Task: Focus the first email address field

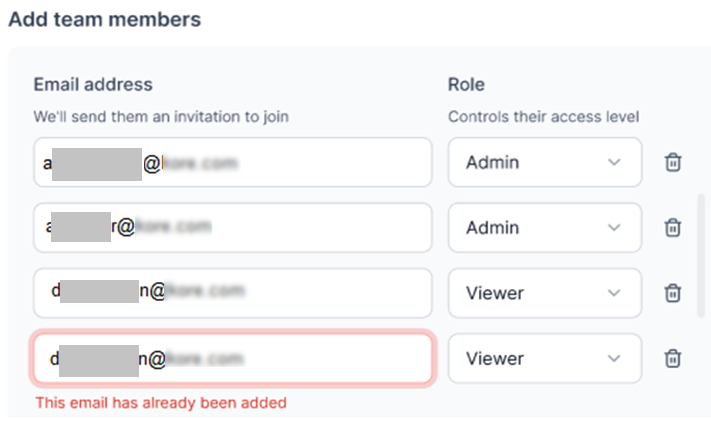Action: pyautogui.click(x=300, y=162)
